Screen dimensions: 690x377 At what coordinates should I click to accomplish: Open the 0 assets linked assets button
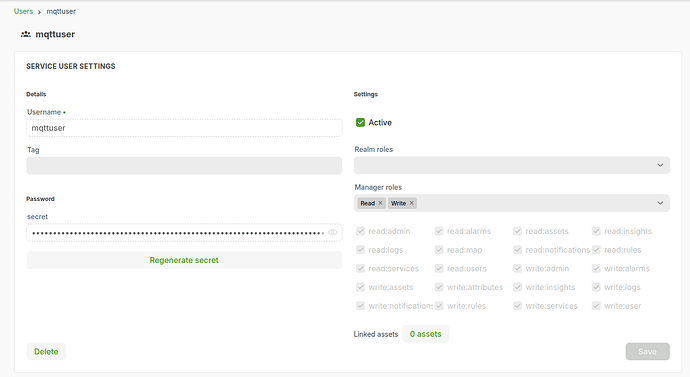(426, 334)
